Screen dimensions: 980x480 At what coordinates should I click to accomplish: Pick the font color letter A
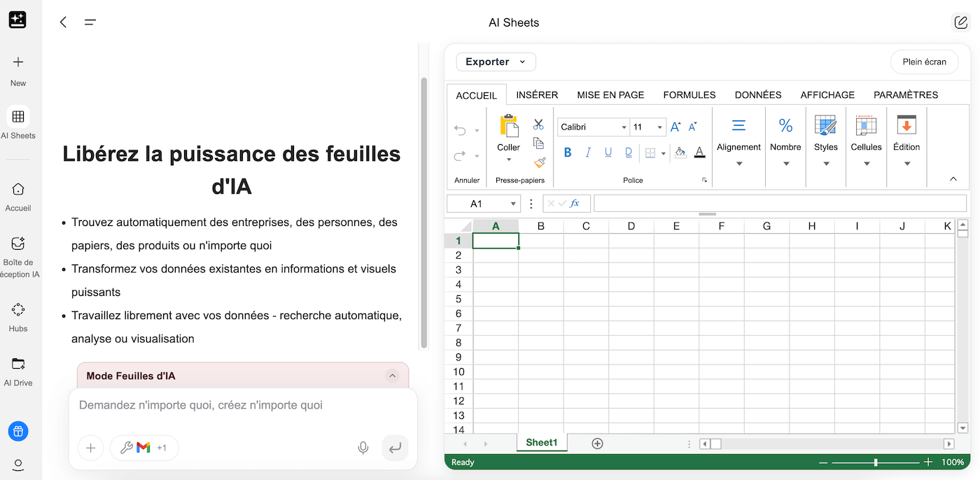(x=699, y=153)
